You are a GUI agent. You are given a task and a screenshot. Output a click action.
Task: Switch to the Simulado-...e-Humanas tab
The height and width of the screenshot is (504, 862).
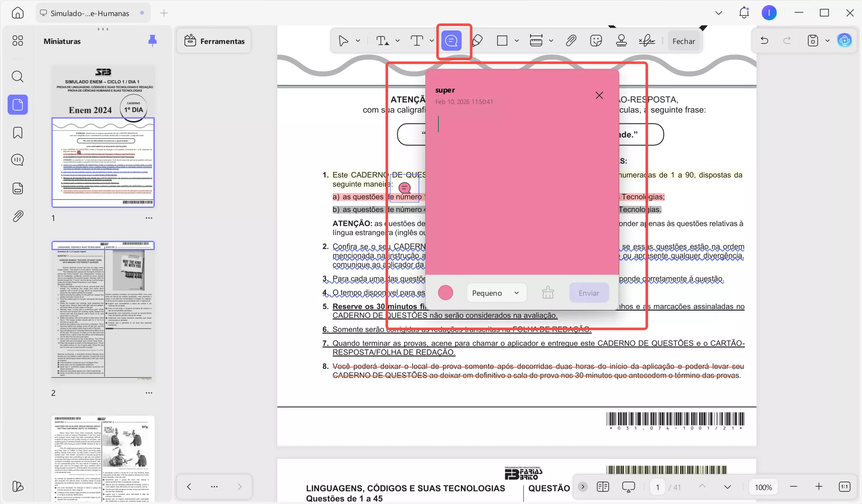click(90, 13)
